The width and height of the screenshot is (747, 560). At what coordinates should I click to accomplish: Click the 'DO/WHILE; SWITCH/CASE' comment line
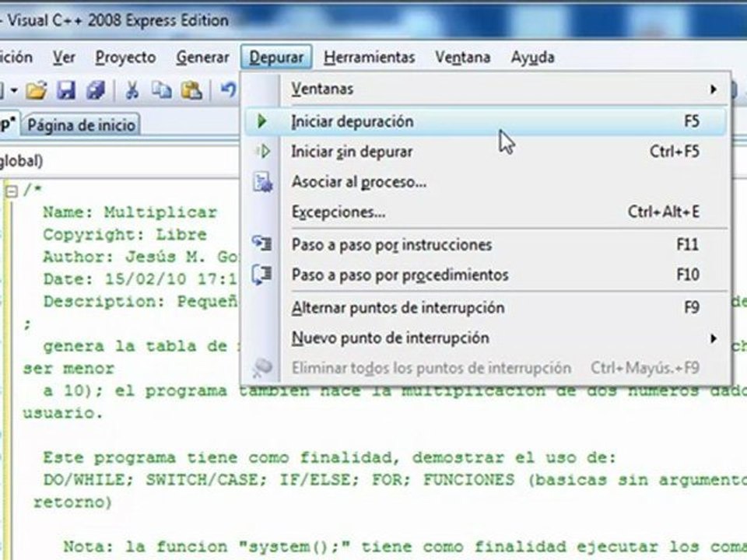tap(395, 480)
